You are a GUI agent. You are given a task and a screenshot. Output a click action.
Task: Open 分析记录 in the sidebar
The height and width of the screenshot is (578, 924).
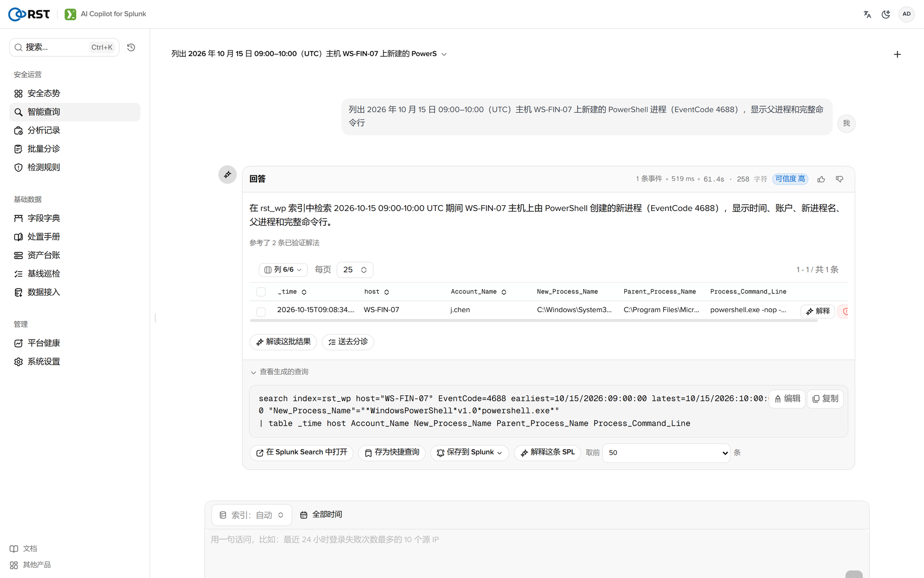[x=75, y=131]
